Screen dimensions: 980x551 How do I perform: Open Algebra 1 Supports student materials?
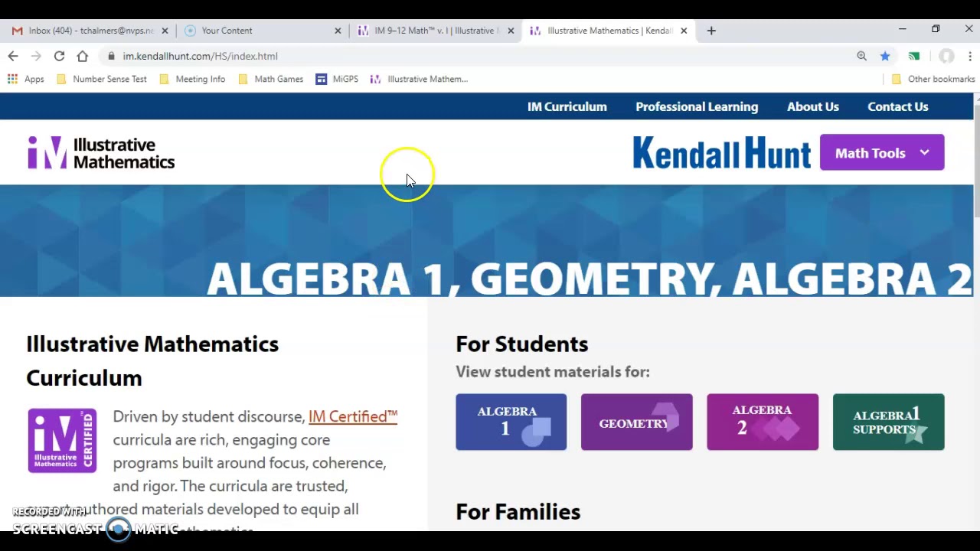click(888, 422)
